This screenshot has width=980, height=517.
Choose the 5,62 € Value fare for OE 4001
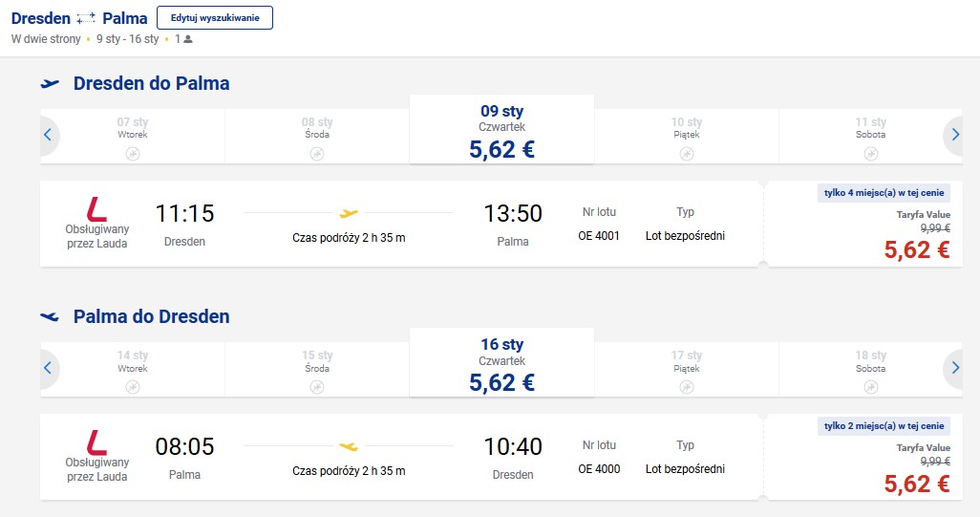[x=917, y=250]
